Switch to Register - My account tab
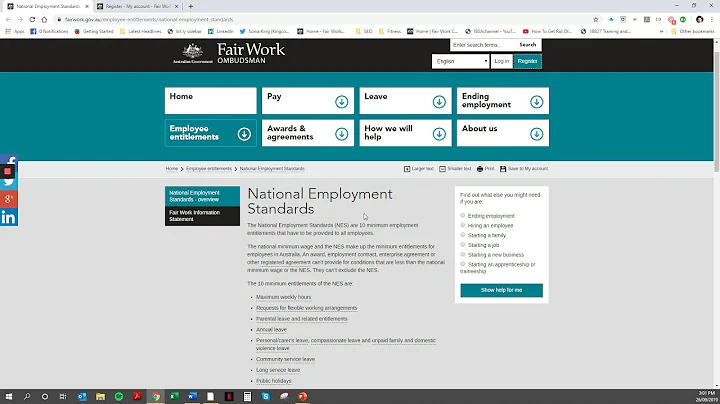 pyautogui.click(x=137, y=6)
